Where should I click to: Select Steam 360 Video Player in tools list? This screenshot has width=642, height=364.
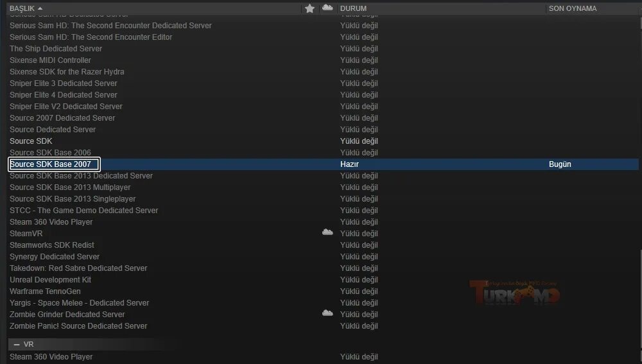pyautogui.click(x=51, y=222)
